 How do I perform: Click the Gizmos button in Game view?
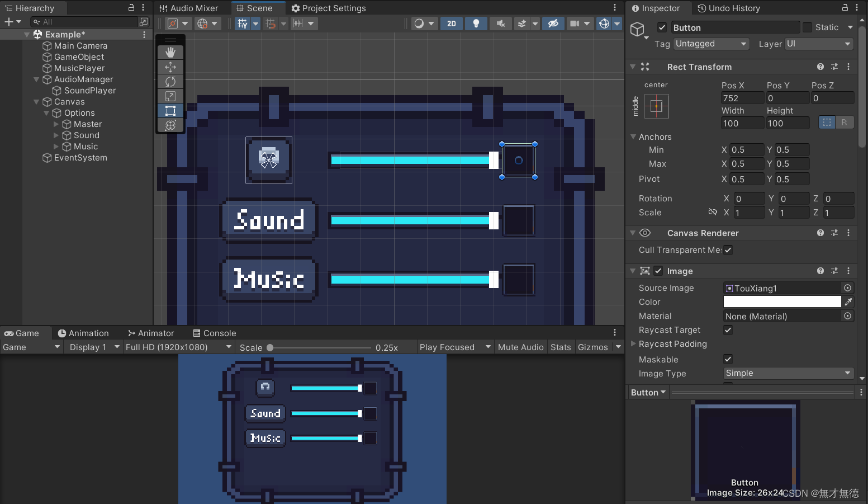(x=593, y=347)
